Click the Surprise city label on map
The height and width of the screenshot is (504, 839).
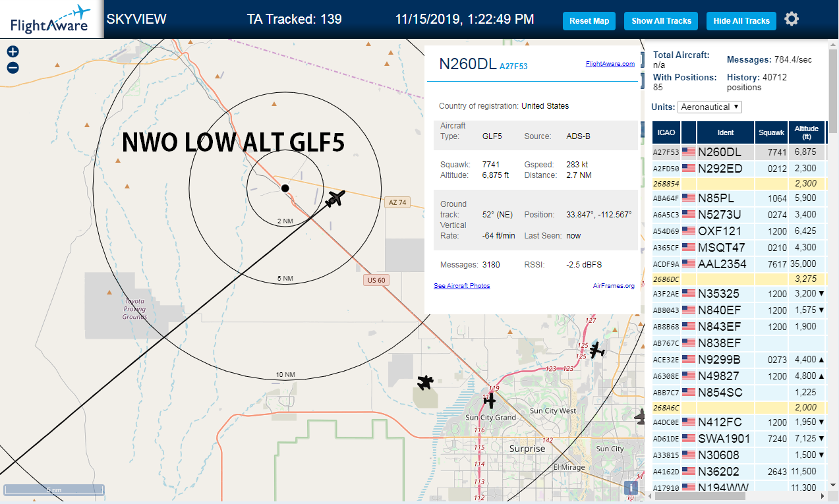(x=527, y=449)
